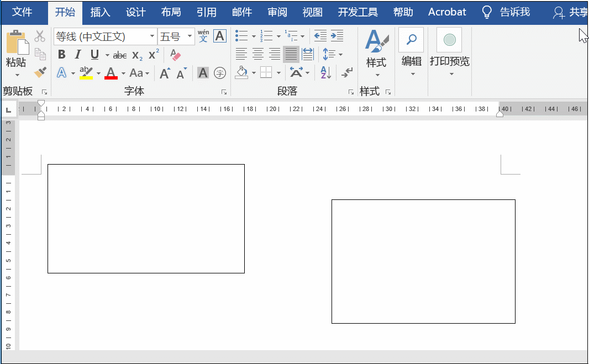Open Paragraph dialog launcher
Viewport: 589px width, 364px height.
click(351, 92)
